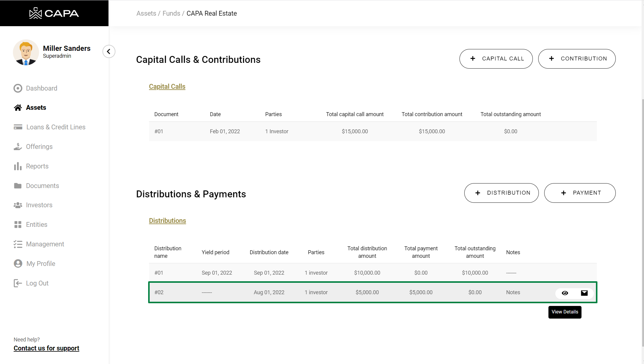The height and width of the screenshot is (364, 644).
Task: Click Funds in the breadcrumb
Action: [x=171, y=13]
